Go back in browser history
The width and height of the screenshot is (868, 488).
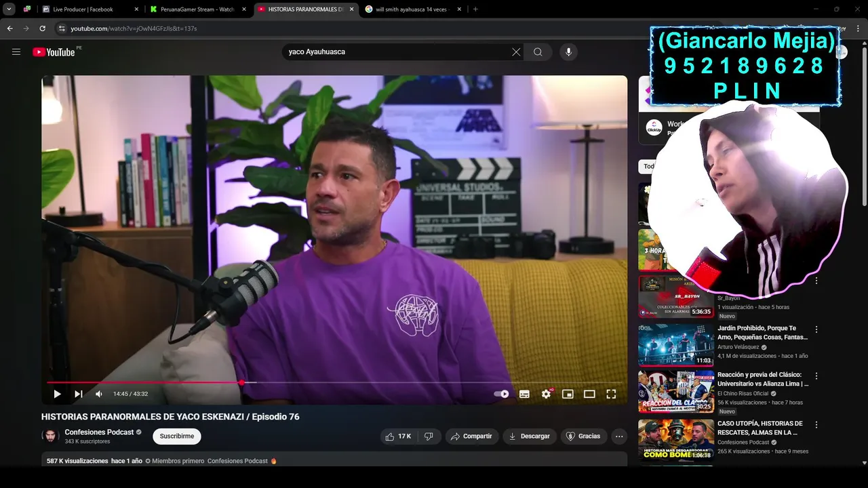[9, 28]
